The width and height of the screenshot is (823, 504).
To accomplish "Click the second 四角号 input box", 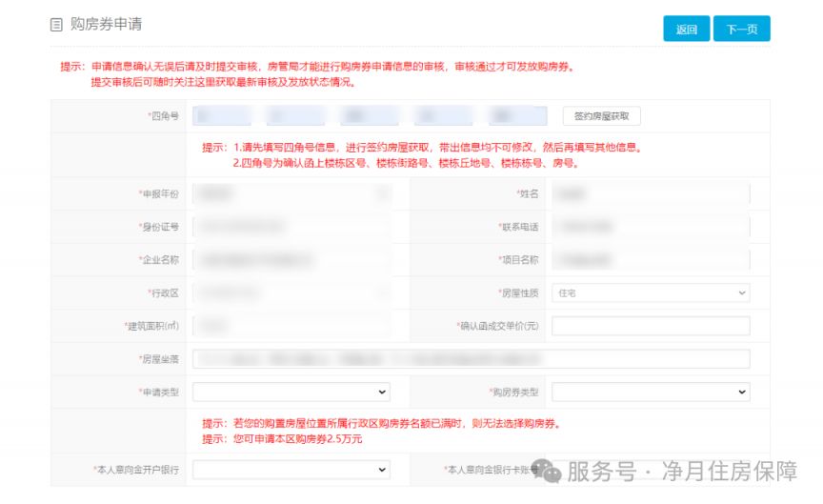I will pos(295,116).
